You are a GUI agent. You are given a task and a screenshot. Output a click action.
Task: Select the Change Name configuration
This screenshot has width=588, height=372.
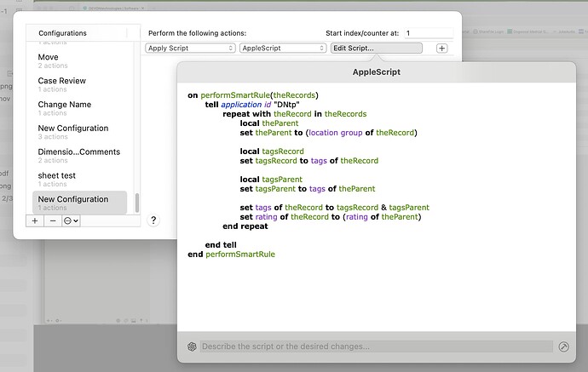click(x=64, y=105)
